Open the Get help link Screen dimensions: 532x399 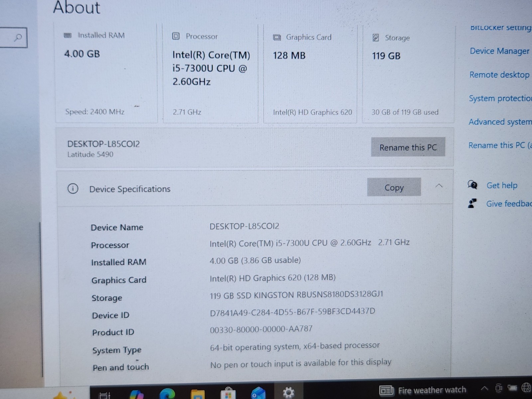(502, 185)
